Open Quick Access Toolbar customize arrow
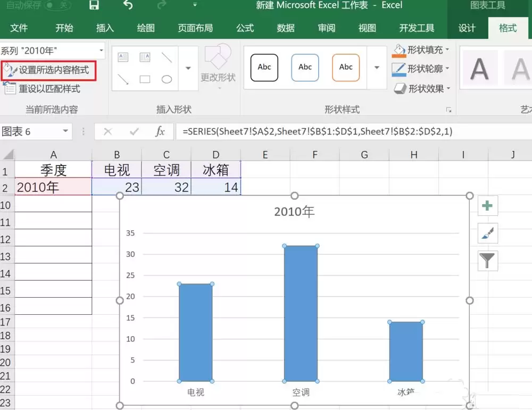Viewport: 532px width, 410px height. (195, 5)
